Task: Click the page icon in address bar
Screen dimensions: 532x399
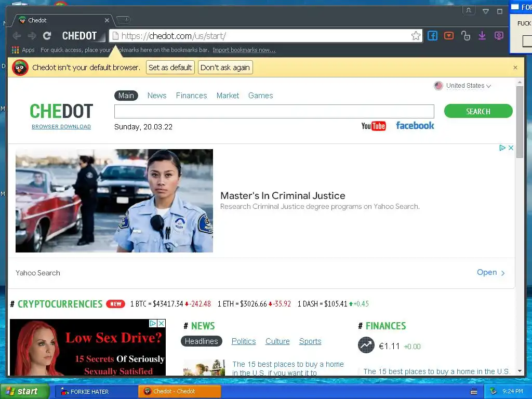Action: [115, 36]
